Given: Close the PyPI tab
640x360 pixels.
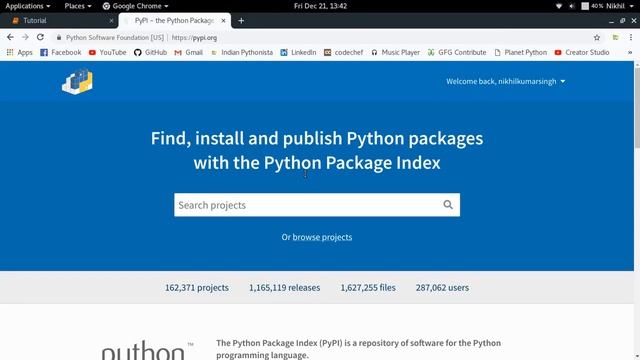Looking at the screenshot, I should (x=223, y=20).
